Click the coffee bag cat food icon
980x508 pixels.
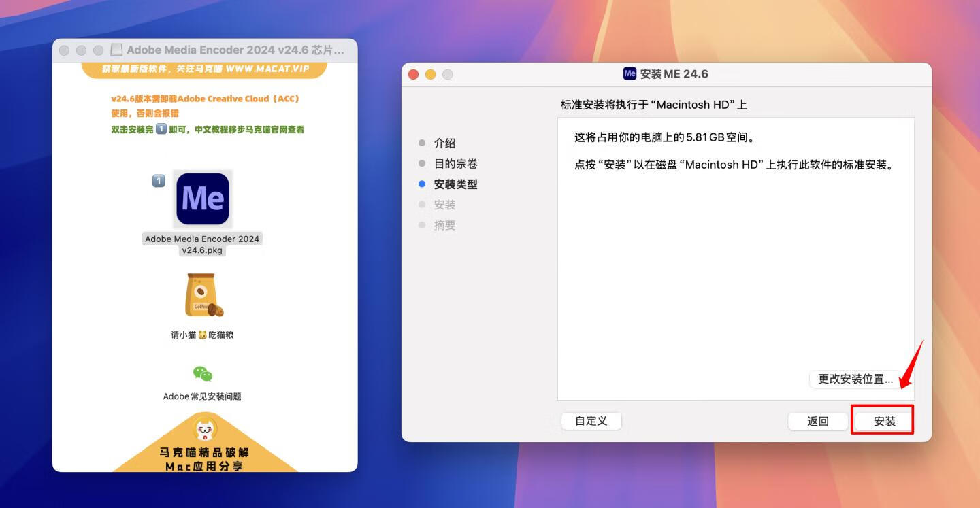point(203,295)
